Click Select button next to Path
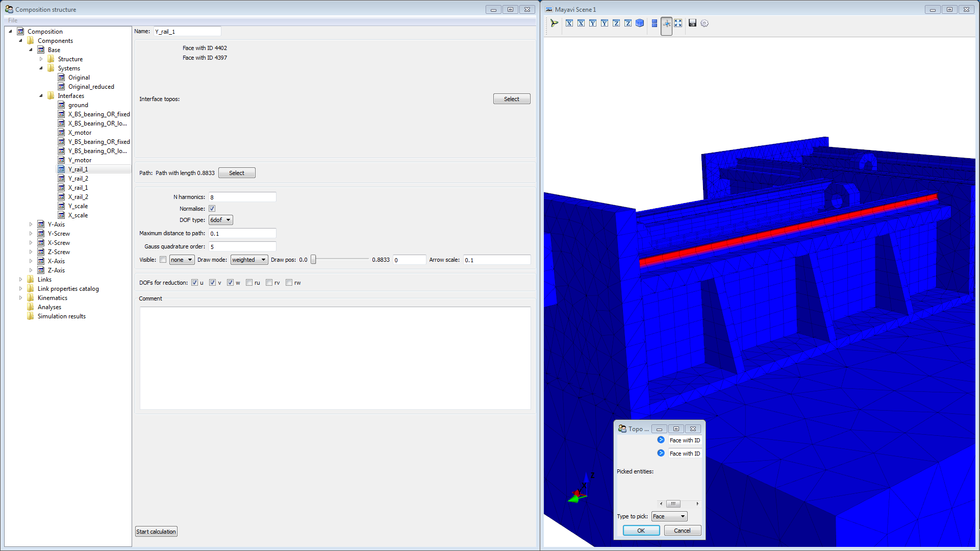The width and height of the screenshot is (980, 551). tap(237, 173)
